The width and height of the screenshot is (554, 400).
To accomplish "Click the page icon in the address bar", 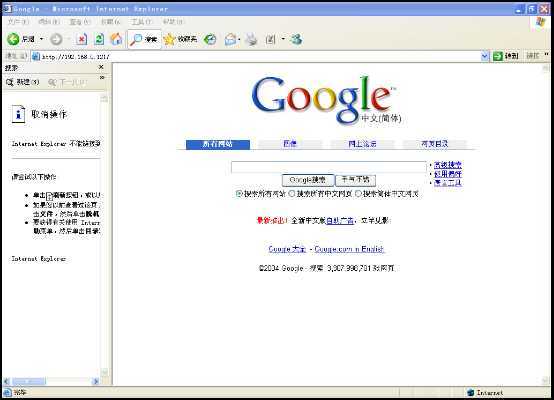I will (x=36, y=56).
